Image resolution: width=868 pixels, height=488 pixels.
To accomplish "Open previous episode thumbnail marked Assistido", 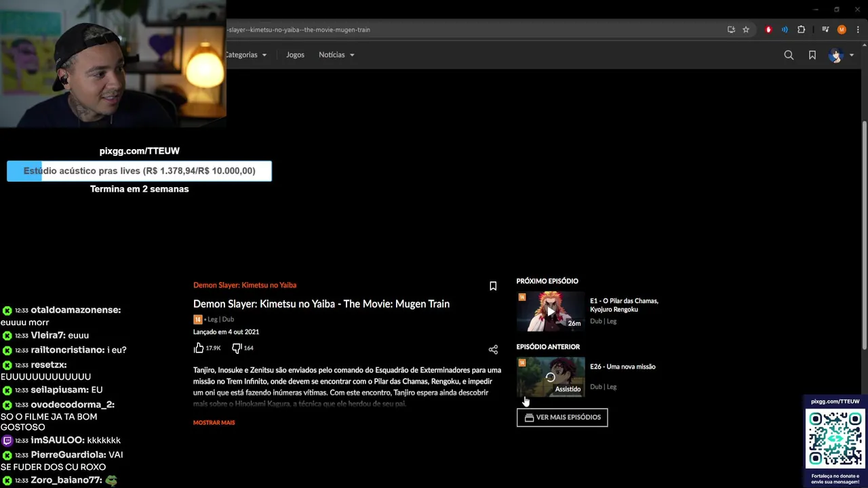I will [x=550, y=377].
